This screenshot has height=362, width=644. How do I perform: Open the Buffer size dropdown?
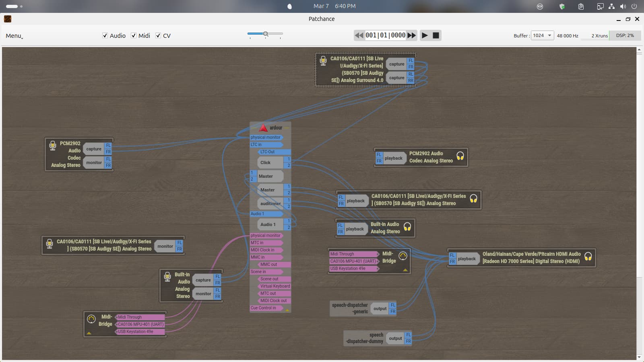click(x=542, y=35)
